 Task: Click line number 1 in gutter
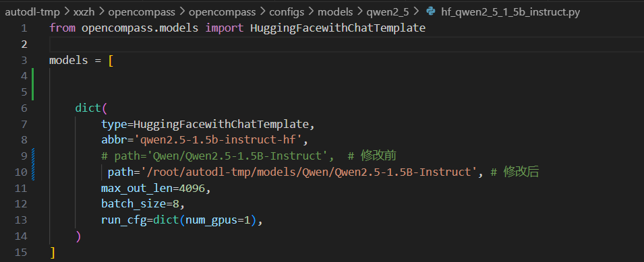[24, 28]
